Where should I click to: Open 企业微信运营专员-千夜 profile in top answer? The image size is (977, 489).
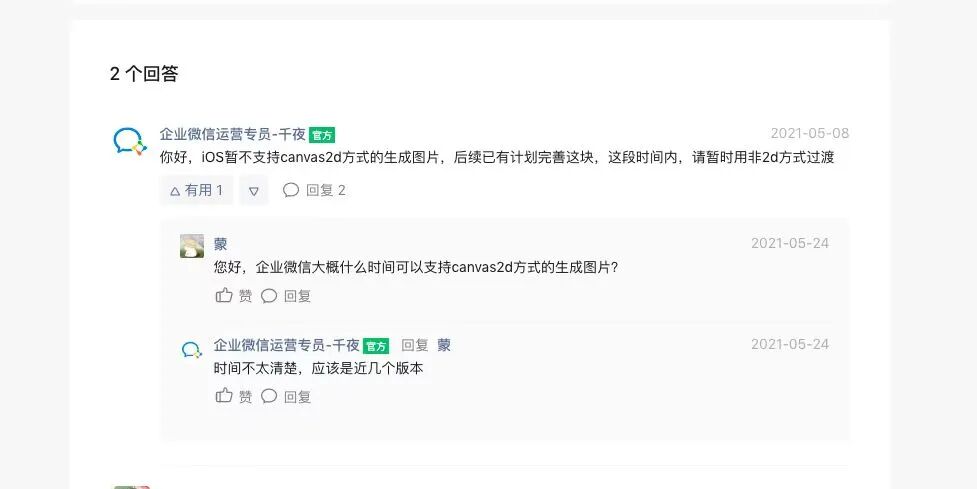[x=232, y=135]
